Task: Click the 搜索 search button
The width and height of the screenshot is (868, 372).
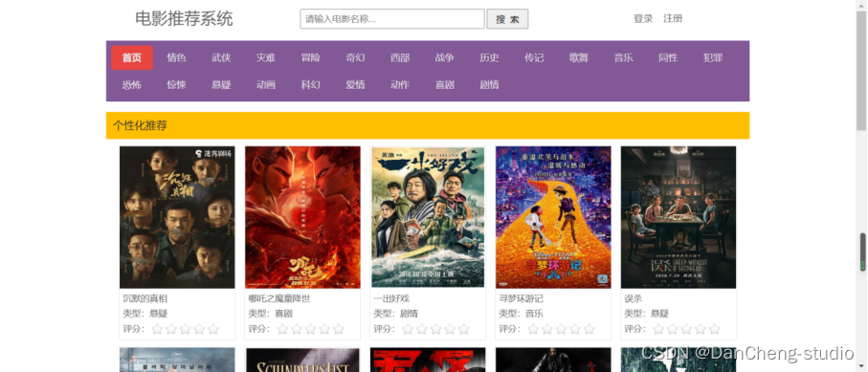Action: (507, 19)
